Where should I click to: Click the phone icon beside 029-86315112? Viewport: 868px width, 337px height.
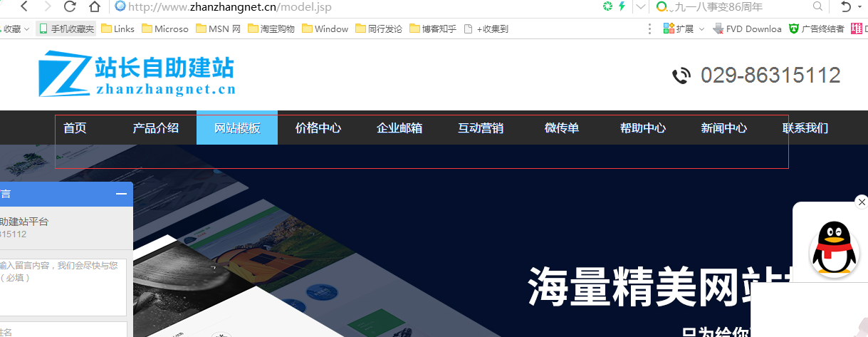(x=681, y=76)
